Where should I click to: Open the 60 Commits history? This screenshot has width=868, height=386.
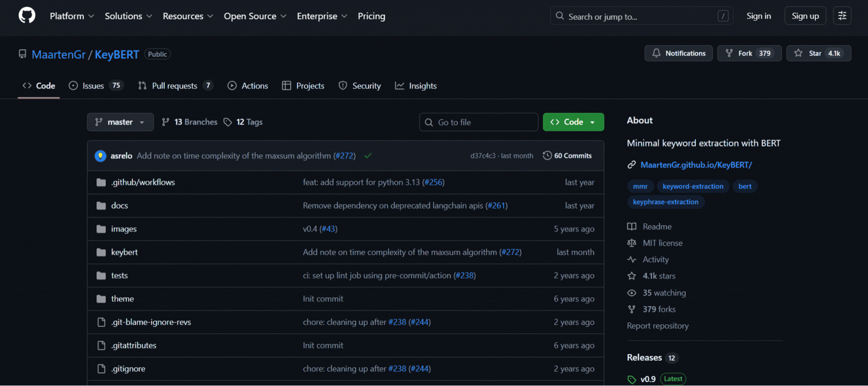(x=567, y=156)
